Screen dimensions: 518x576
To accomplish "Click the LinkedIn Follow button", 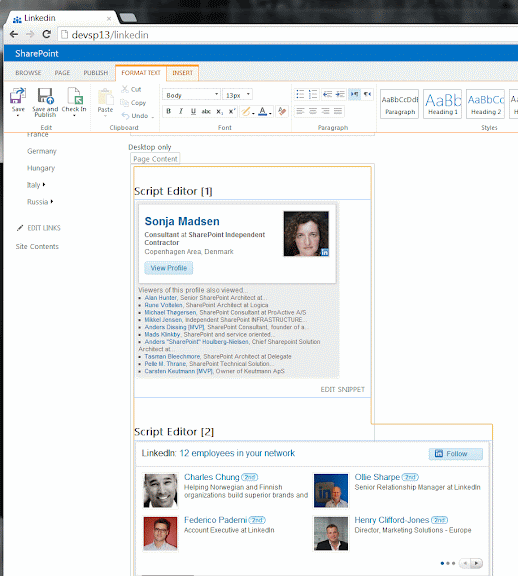I will coord(456,454).
